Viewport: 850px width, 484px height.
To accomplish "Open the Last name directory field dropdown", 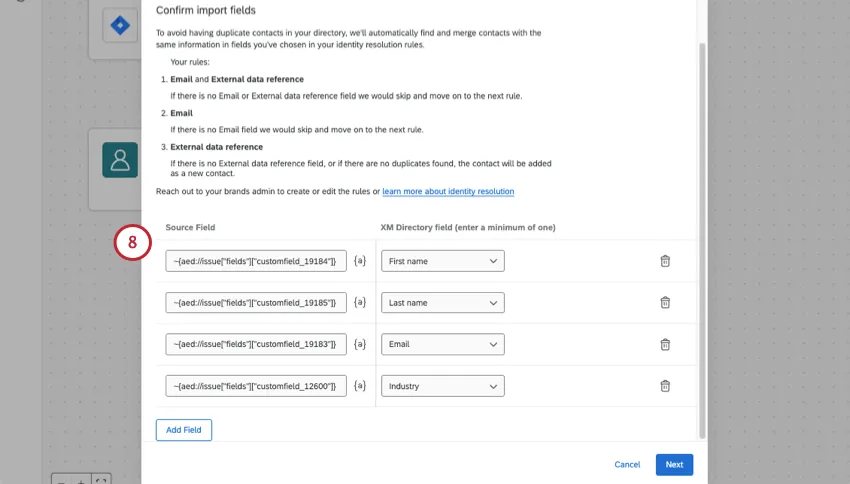I will pyautogui.click(x=442, y=302).
